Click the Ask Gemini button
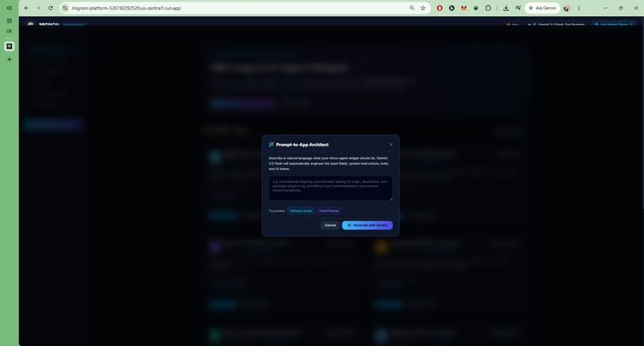644x346 pixels. coord(543,8)
